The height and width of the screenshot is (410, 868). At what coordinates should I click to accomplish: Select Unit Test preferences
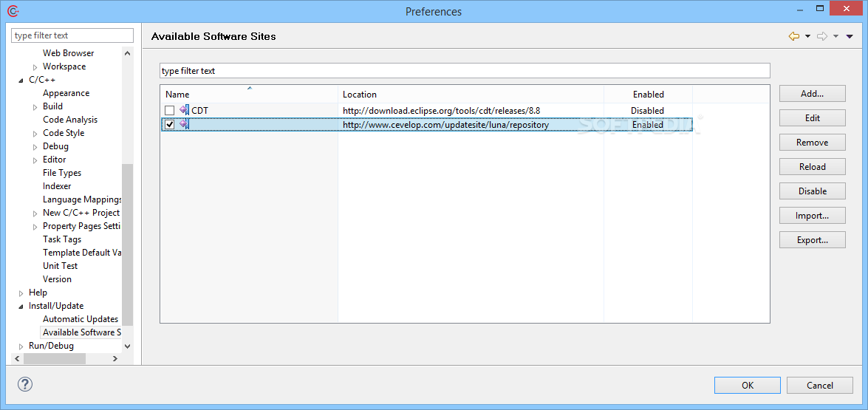tap(60, 266)
